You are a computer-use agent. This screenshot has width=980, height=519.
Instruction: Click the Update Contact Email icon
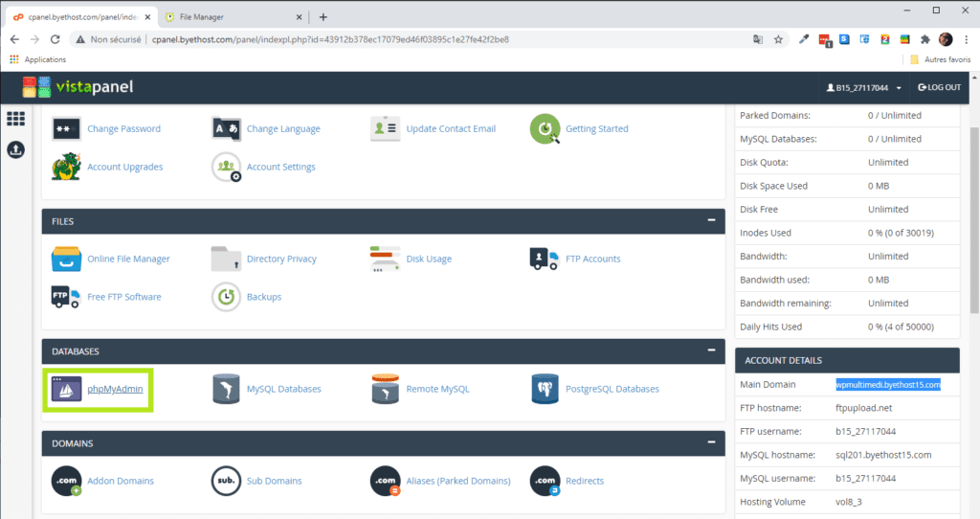pyautogui.click(x=385, y=128)
